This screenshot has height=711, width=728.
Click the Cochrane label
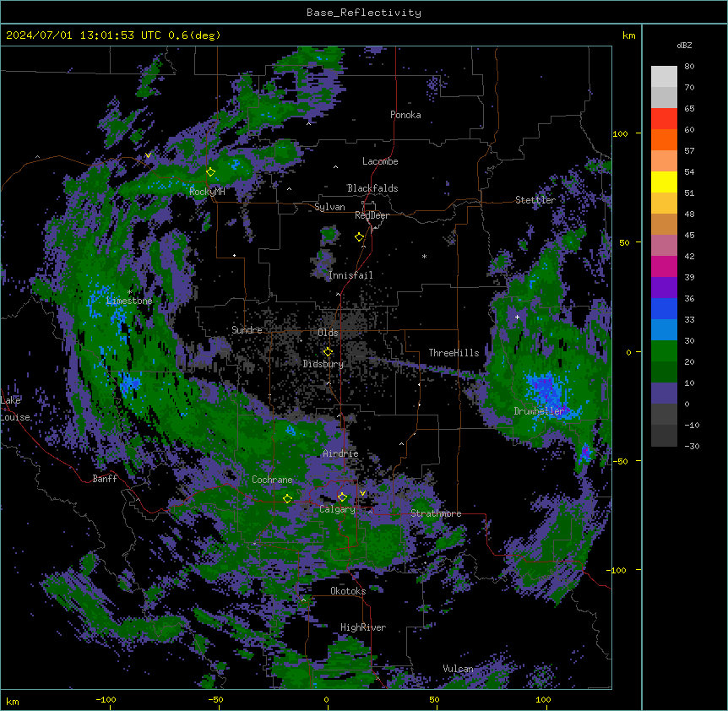coord(272,480)
